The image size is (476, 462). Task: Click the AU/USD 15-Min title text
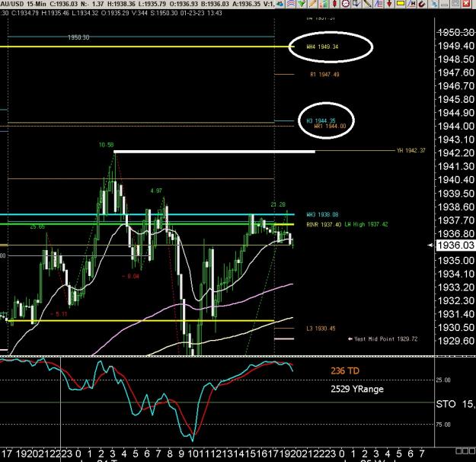(23, 4)
